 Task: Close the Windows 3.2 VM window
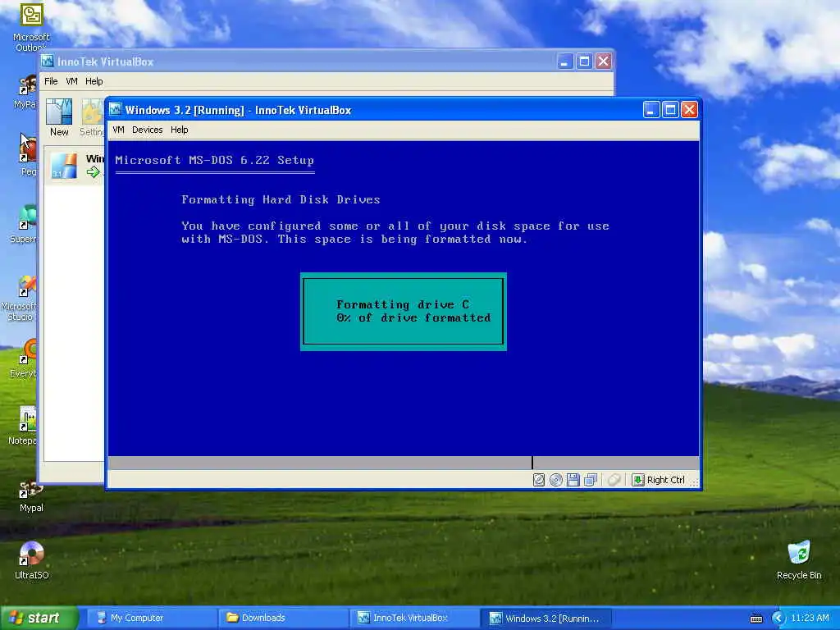pos(689,110)
